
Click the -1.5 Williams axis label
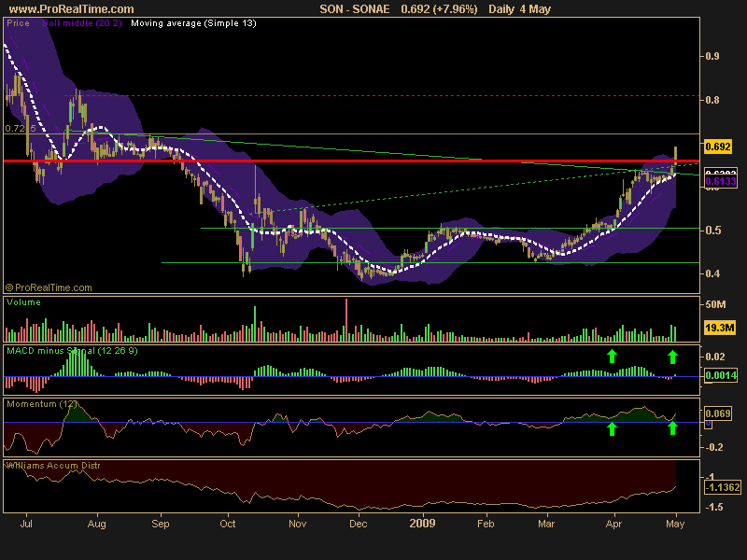(714, 508)
